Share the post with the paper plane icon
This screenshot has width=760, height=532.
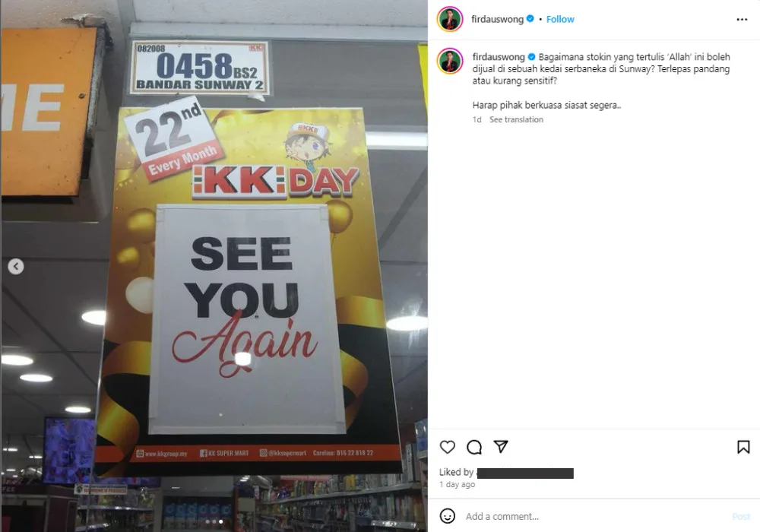(501, 447)
